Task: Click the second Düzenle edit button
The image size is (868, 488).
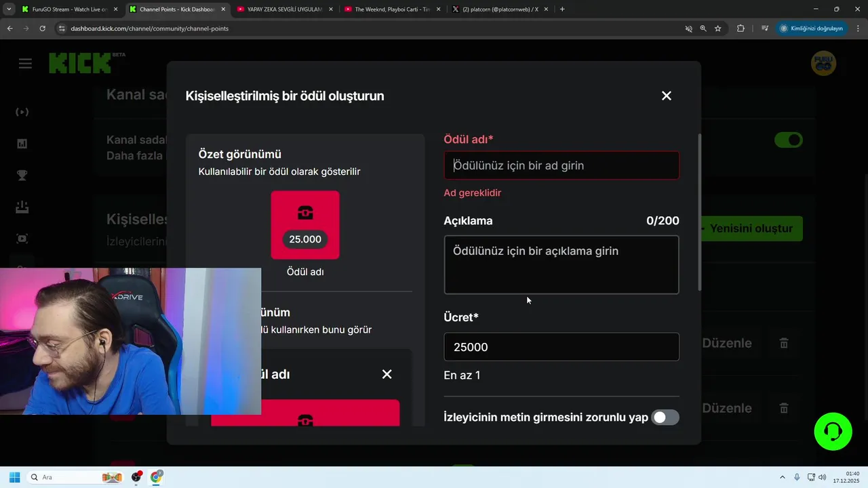Action: click(727, 408)
